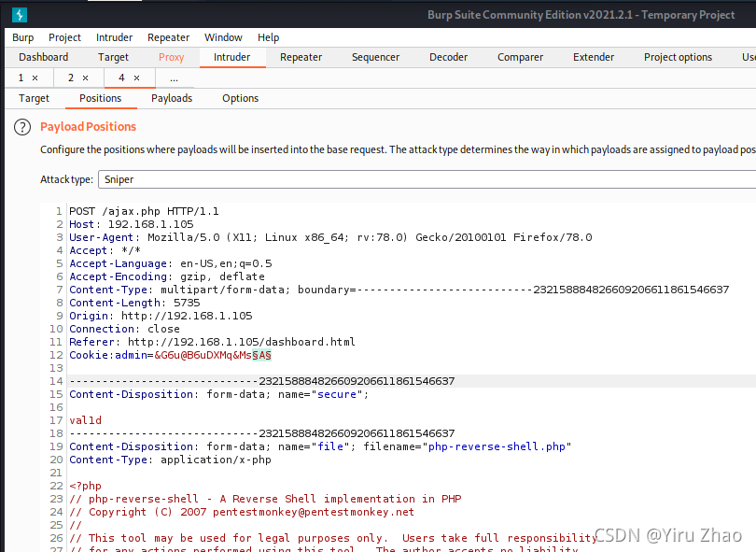Expand the Attack type Sniper dropdown
This screenshot has width=756, height=552.
tap(427, 179)
